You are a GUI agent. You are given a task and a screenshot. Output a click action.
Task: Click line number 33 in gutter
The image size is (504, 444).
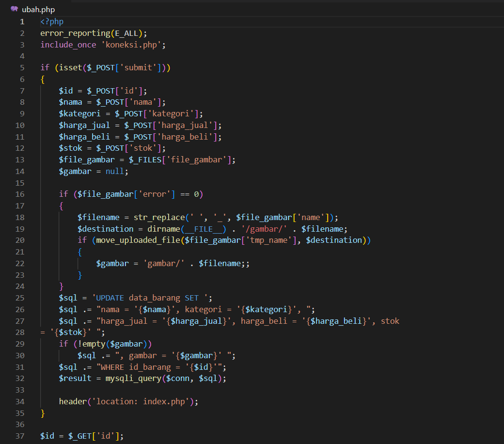click(20, 390)
